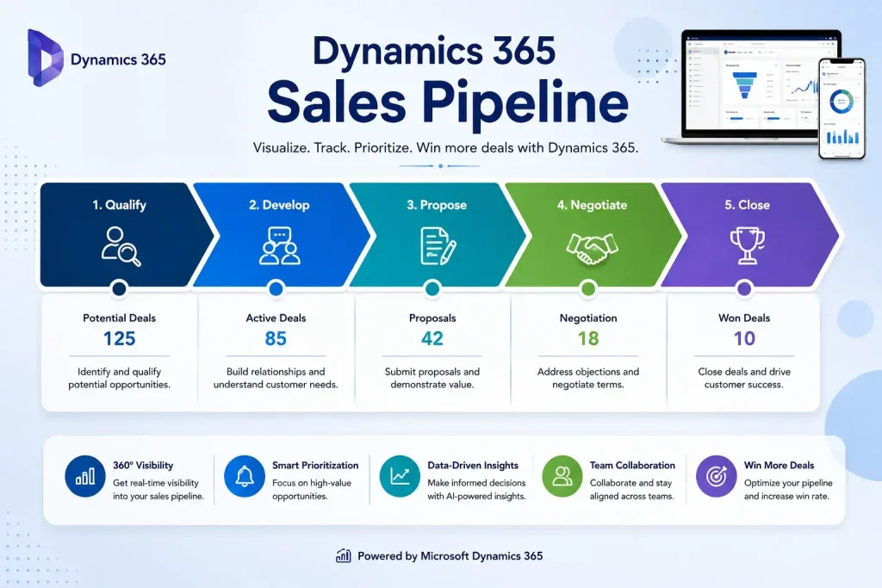Select the 4. Negotiate stage arrow
Viewport: 882px width, 588px height.
click(x=593, y=234)
